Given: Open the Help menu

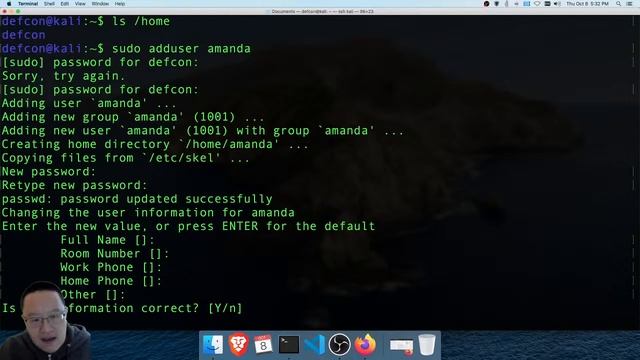Looking at the screenshot, I should click(120, 4).
